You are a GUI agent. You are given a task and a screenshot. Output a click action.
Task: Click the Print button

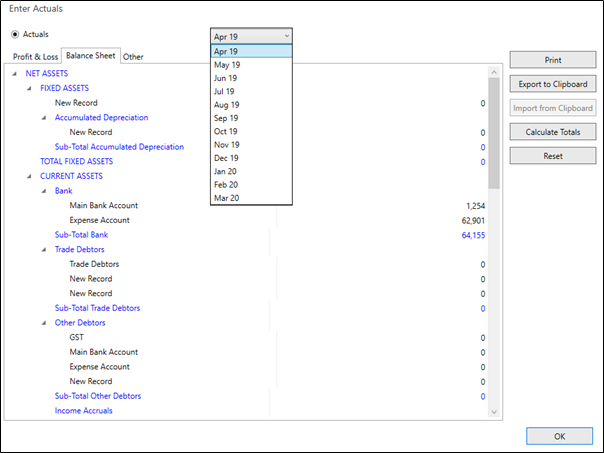[x=553, y=60]
